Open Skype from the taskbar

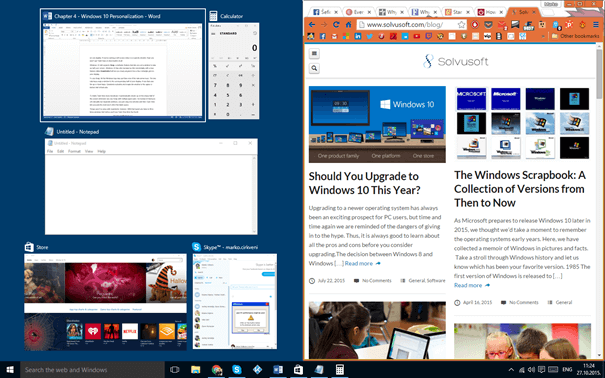(x=237, y=370)
